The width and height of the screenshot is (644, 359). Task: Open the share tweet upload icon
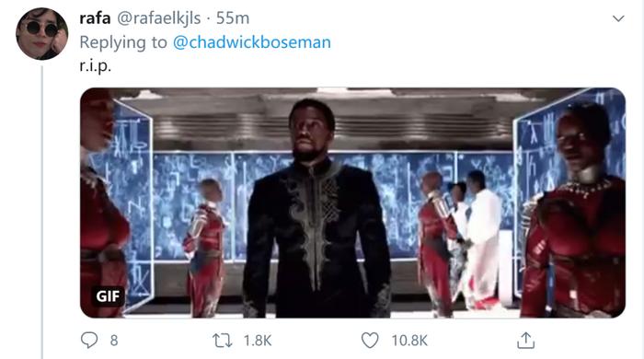click(525, 340)
